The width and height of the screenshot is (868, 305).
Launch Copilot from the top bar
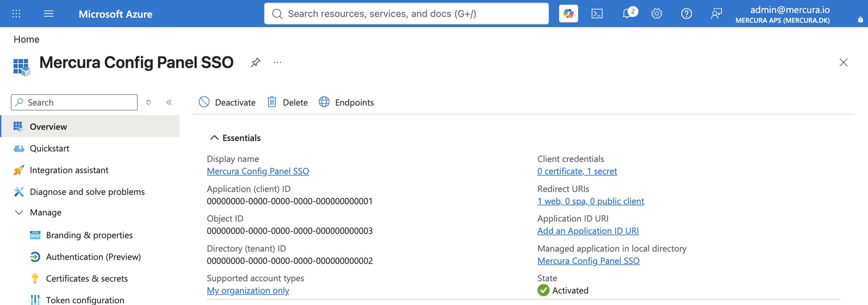(x=569, y=13)
